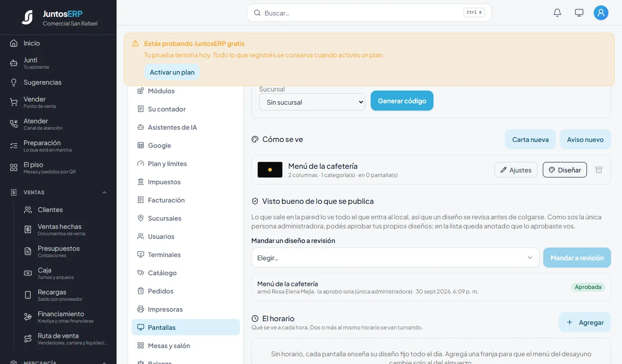Create a Carta nueva
The width and height of the screenshot is (622, 364).
pyautogui.click(x=530, y=139)
